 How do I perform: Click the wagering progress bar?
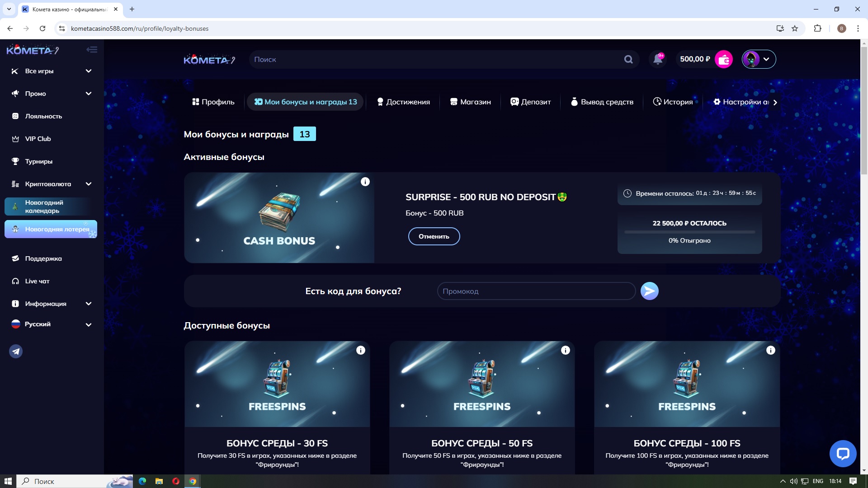[689, 232]
